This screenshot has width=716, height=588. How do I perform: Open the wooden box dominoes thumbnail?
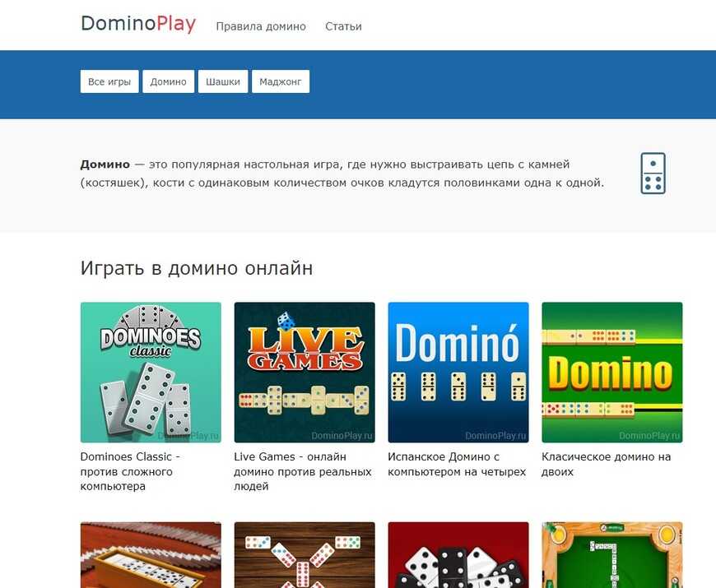point(151,555)
